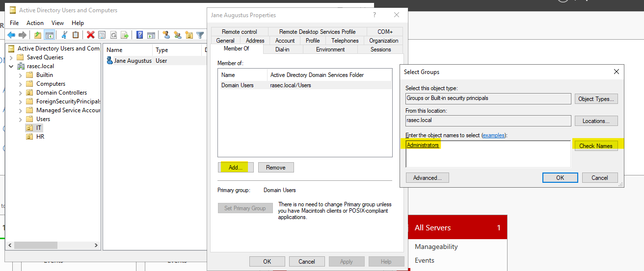Open All Servers tile in Server Manager
Screen dimensions: 644x271
pyautogui.click(x=457, y=227)
